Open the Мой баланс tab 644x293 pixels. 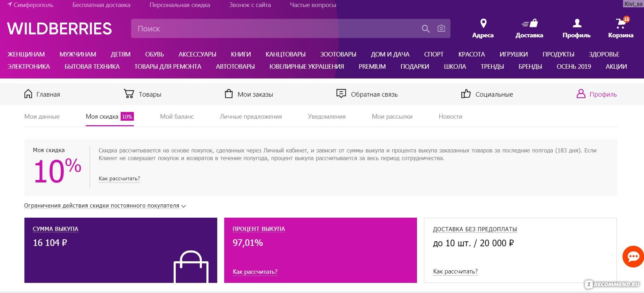[177, 117]
